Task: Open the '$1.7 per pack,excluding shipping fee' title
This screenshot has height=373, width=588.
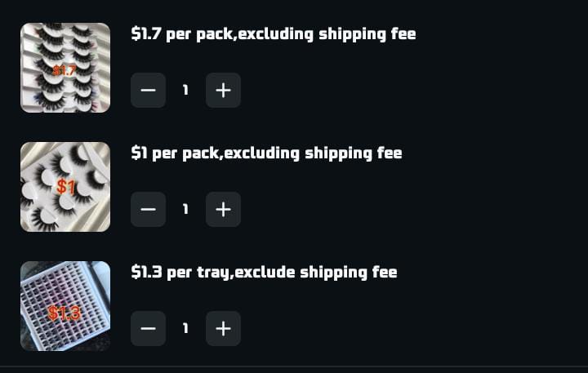Action: [273, 34]
